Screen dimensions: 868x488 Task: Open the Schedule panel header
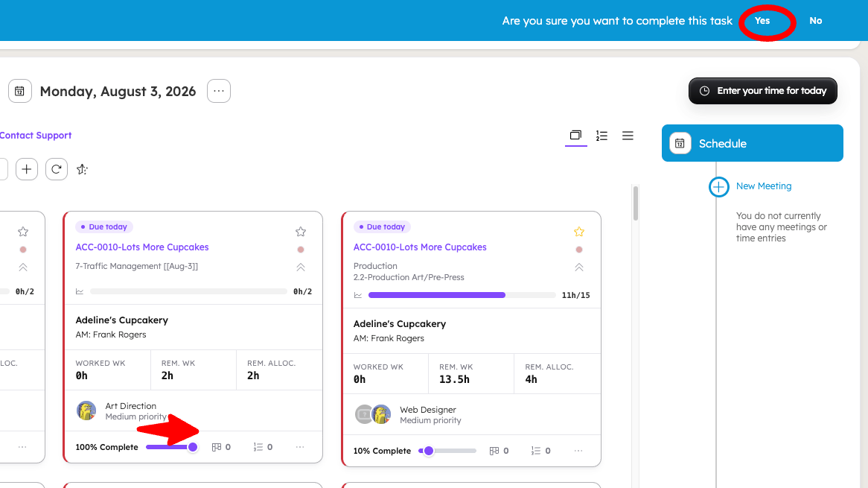point(753,143)
